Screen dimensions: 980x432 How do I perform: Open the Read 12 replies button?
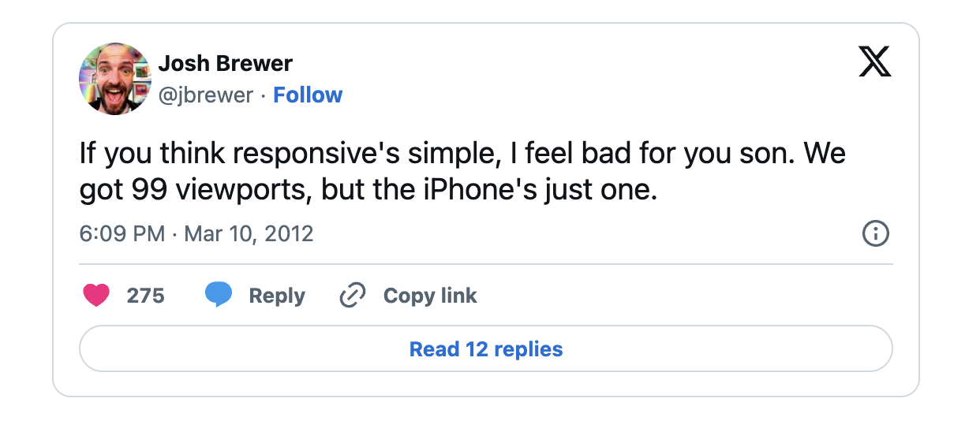point(486,348)
